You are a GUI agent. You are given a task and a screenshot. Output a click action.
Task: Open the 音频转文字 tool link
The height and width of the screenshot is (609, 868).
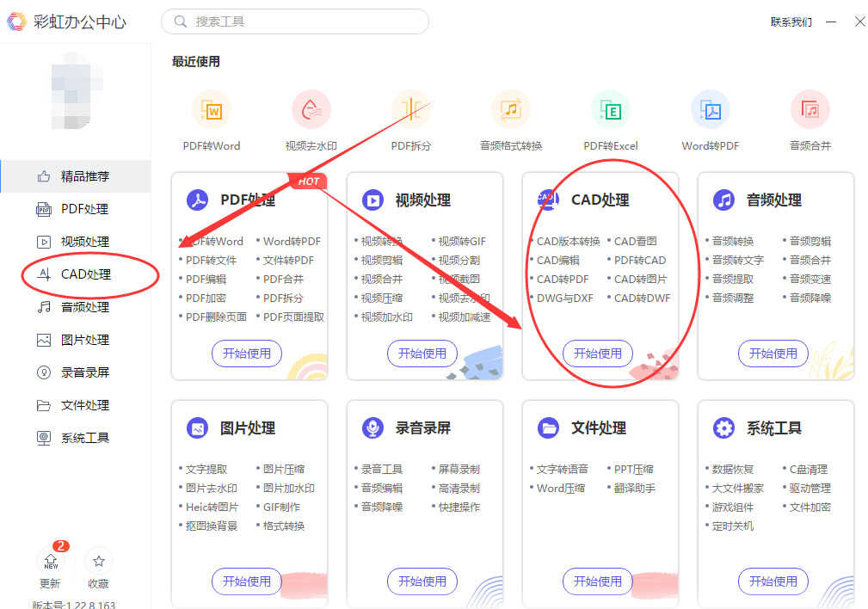737,261
